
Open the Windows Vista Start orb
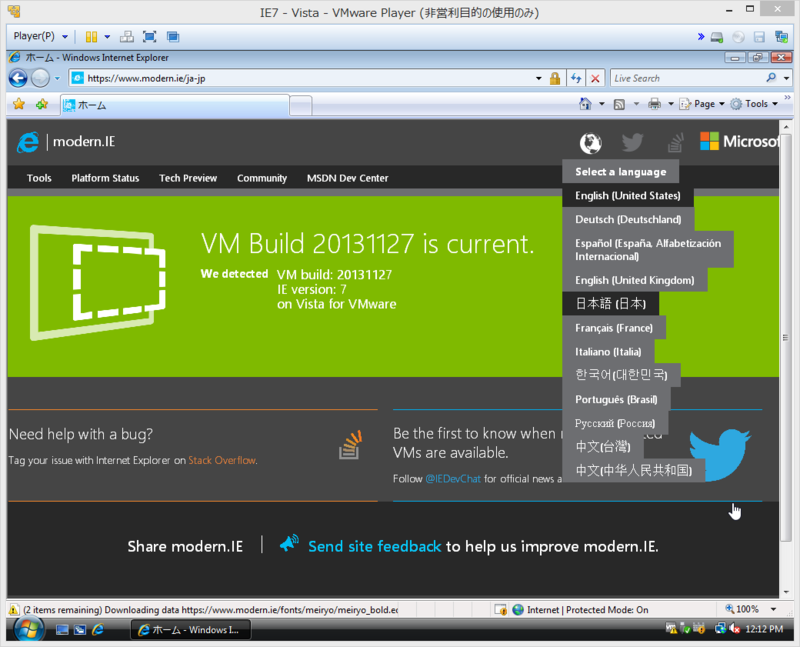tap(28, 629)
